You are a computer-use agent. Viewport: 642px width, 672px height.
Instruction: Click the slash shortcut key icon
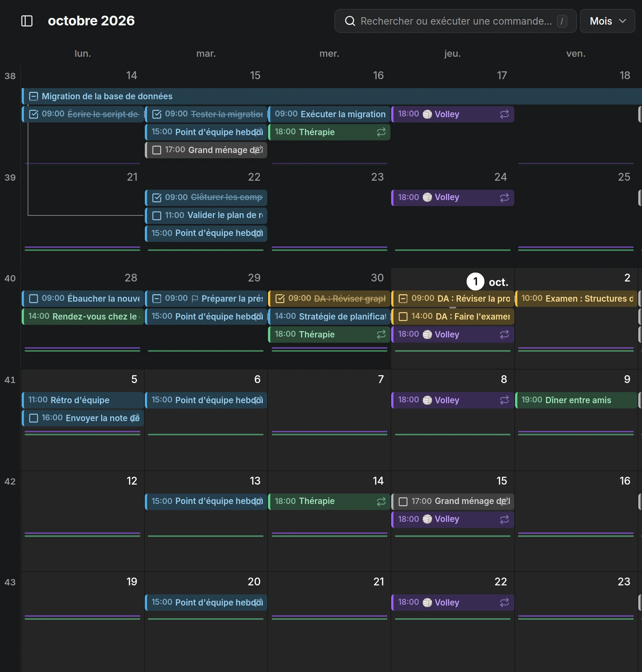click(562, 21)
